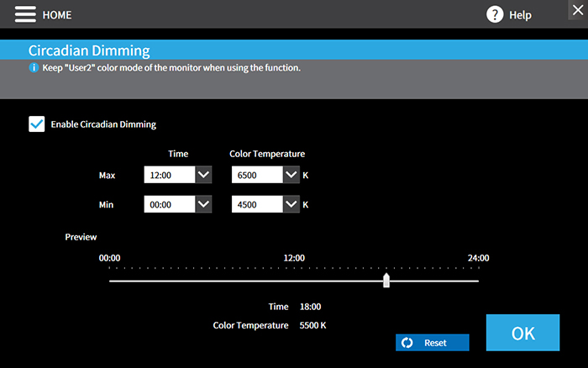Click the 5500 K preview value
This screenshot has height=368, width=588.
pos(312,325)
